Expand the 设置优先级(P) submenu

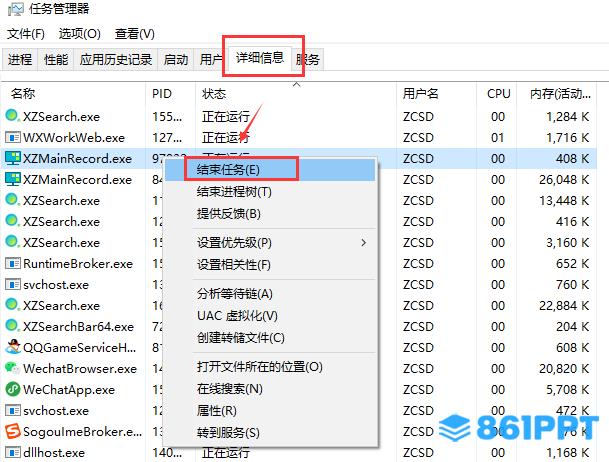pos(271,243)
